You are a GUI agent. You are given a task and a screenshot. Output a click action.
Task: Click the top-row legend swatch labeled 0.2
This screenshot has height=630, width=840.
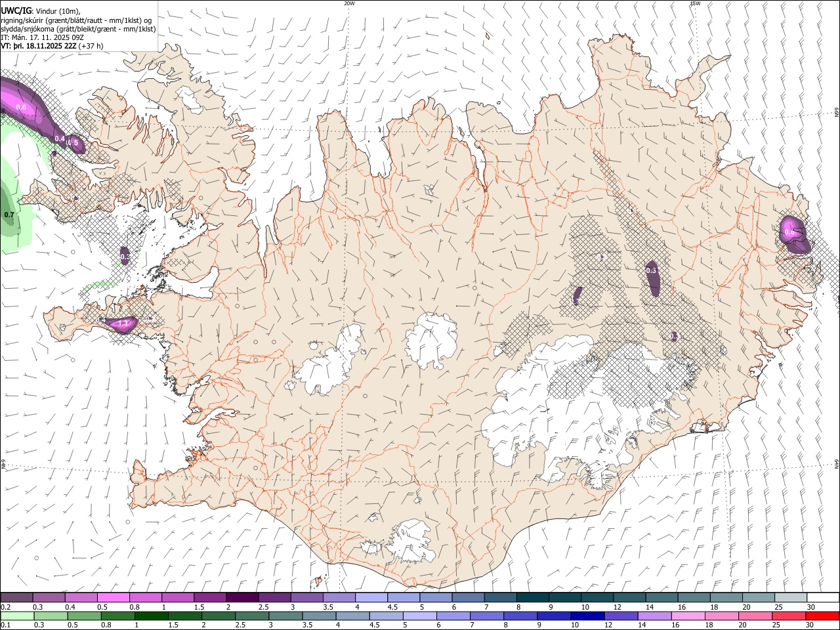click(17, 598)
